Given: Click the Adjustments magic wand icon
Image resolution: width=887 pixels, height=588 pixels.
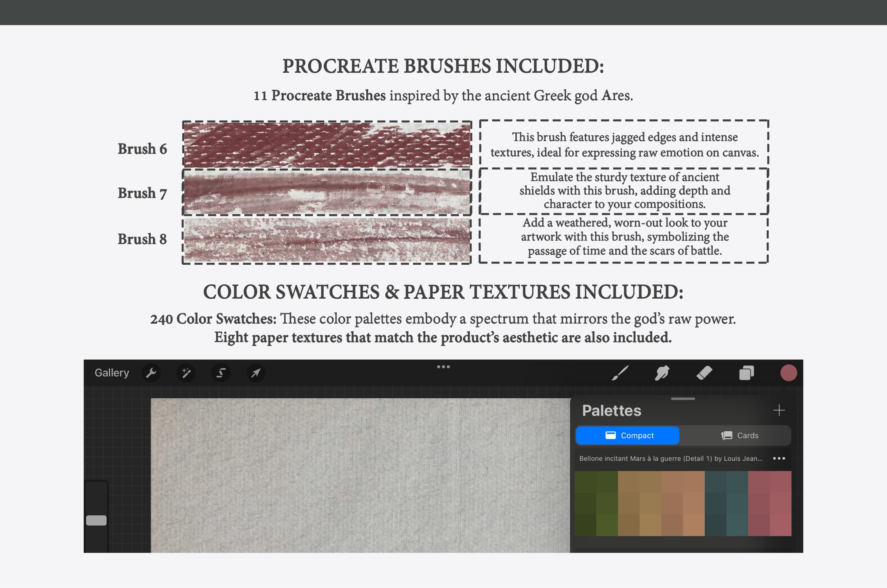Looking at the screenshot, I should [x=186, y=373].
